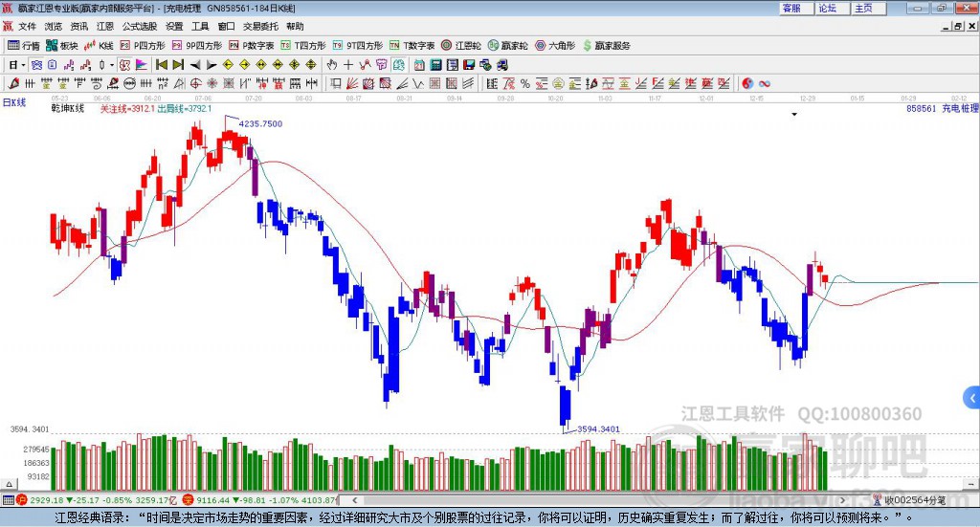Click the percent sign tool icon
980x527 pixels.
525,83
